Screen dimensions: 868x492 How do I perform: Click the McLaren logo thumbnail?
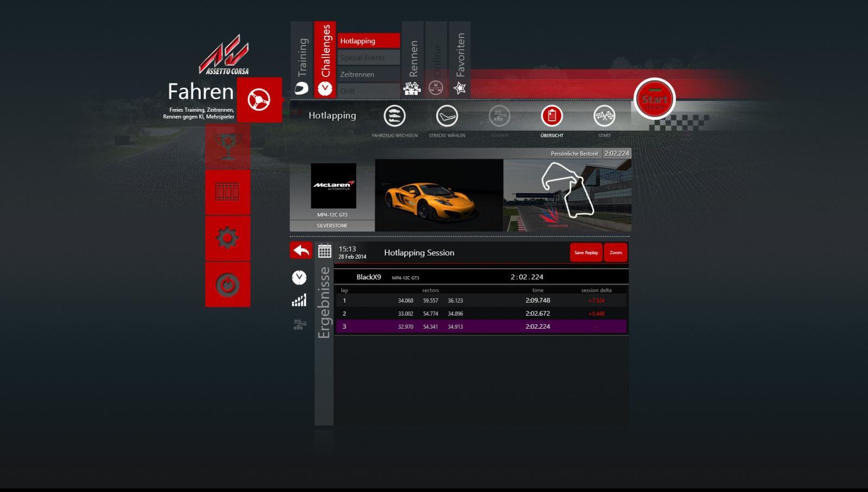[x=333, y=186]
